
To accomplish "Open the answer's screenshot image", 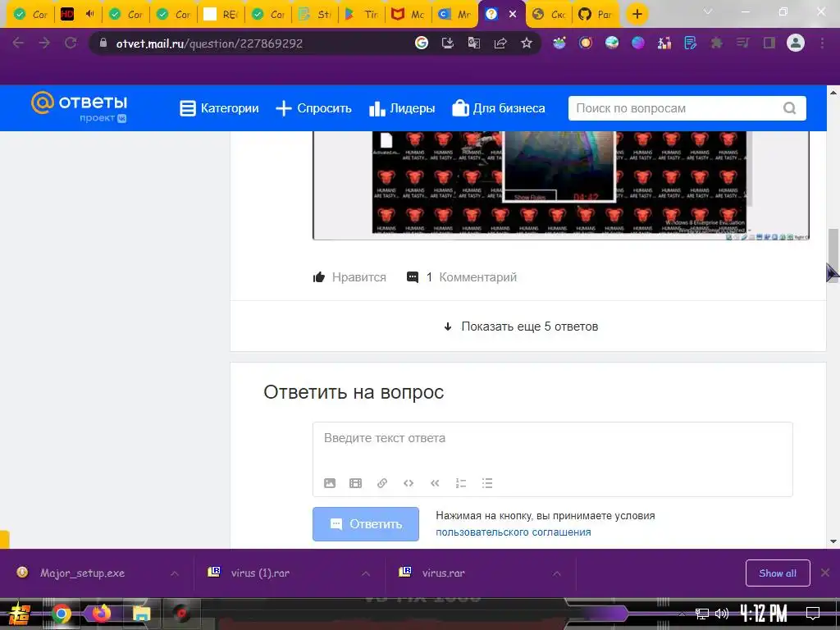I will point(561,185).
